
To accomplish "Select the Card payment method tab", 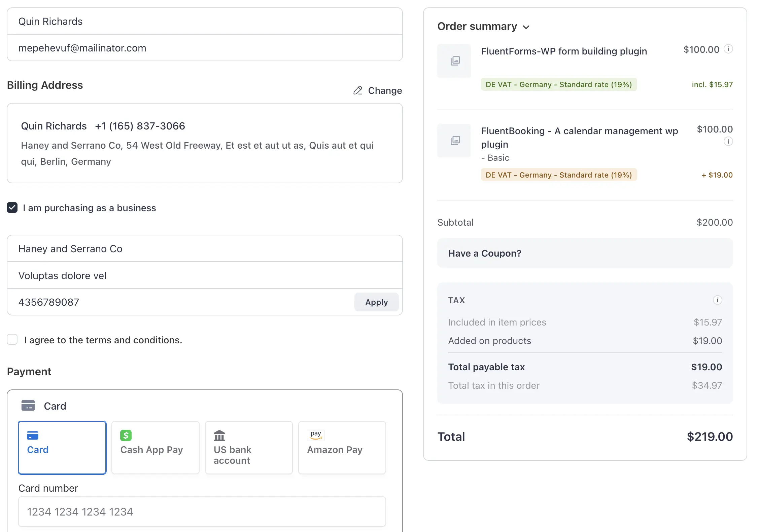I will tap(62, 448).
